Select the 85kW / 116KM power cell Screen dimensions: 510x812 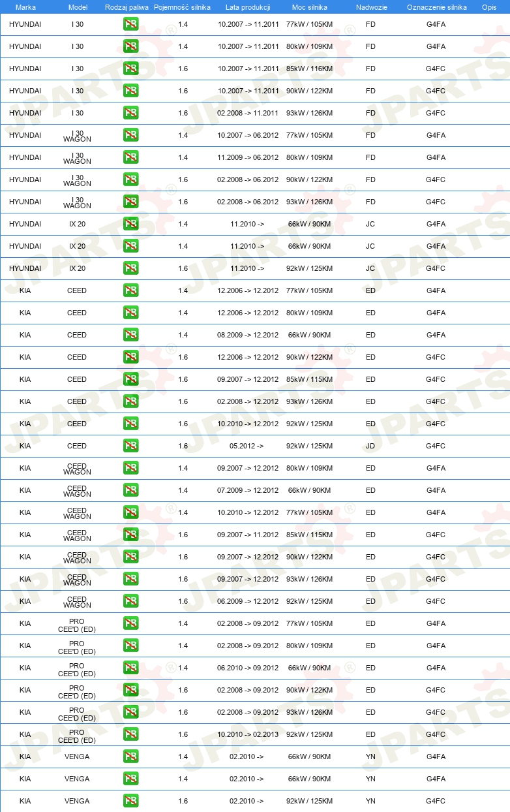310,69
